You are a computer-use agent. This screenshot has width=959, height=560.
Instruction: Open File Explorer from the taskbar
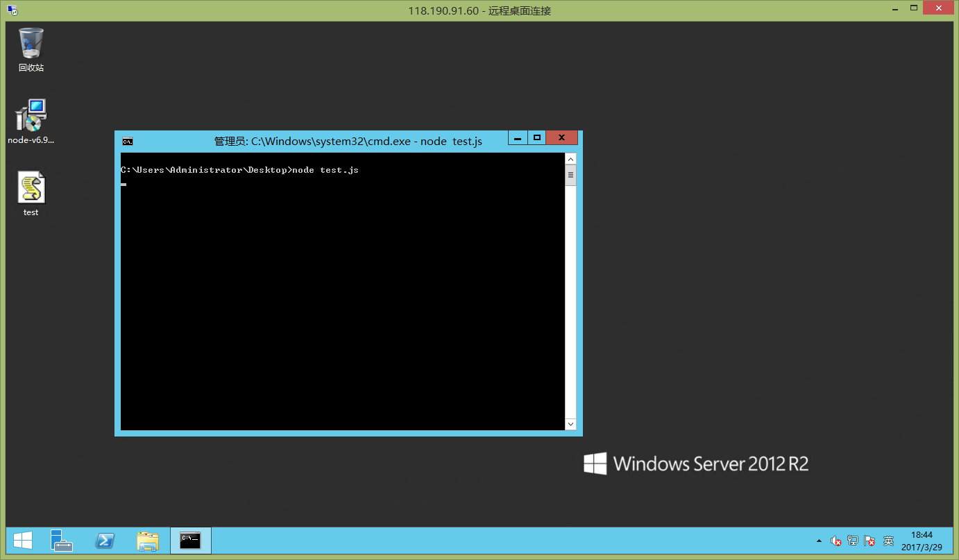click(x=148, y=541)
